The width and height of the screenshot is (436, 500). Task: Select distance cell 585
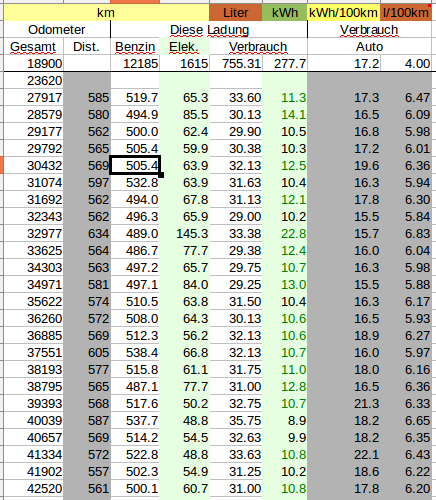tap(87, 98)
